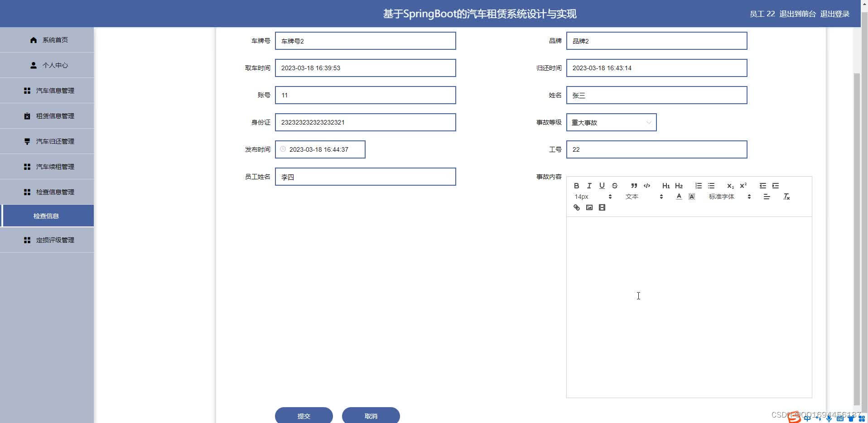Clear text formatting in the editor
868x423 pixels.
coord(786,197)
